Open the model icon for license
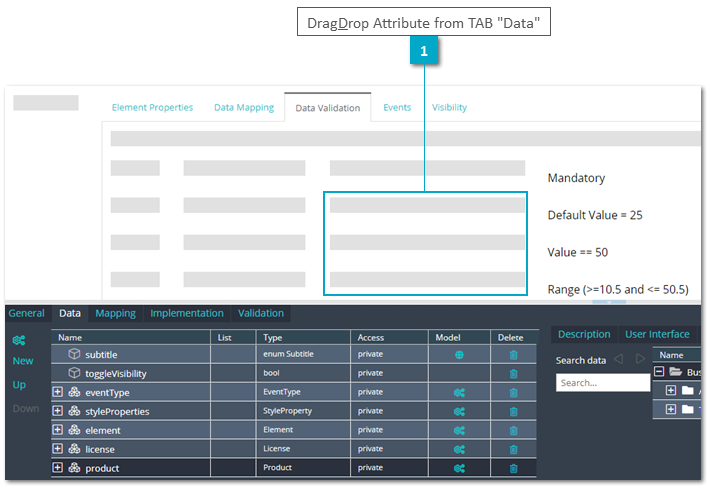Viewport: 710px width, 489px height. tap(459, 450)
